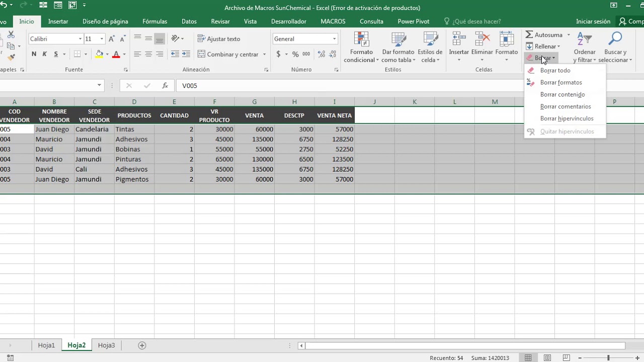The width and height of the screenshot is (644, 362).
Task: Toggle underline S formatting
Action: point(56,54)
